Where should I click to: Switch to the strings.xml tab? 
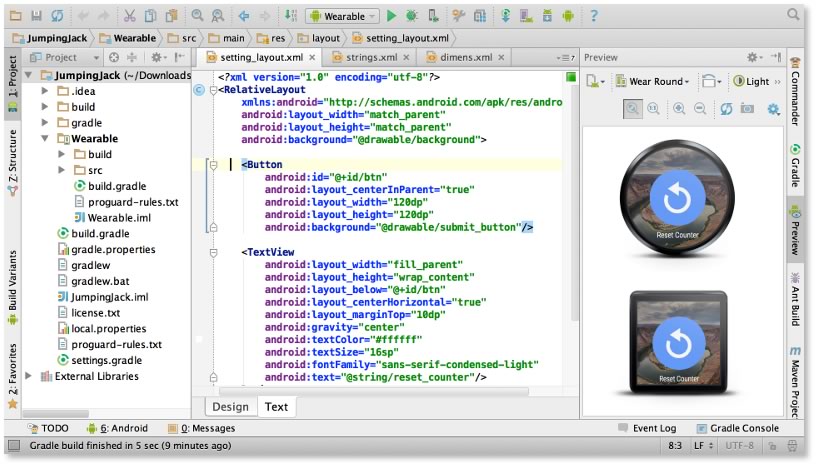pyautogui.click(x=371, y=57)
